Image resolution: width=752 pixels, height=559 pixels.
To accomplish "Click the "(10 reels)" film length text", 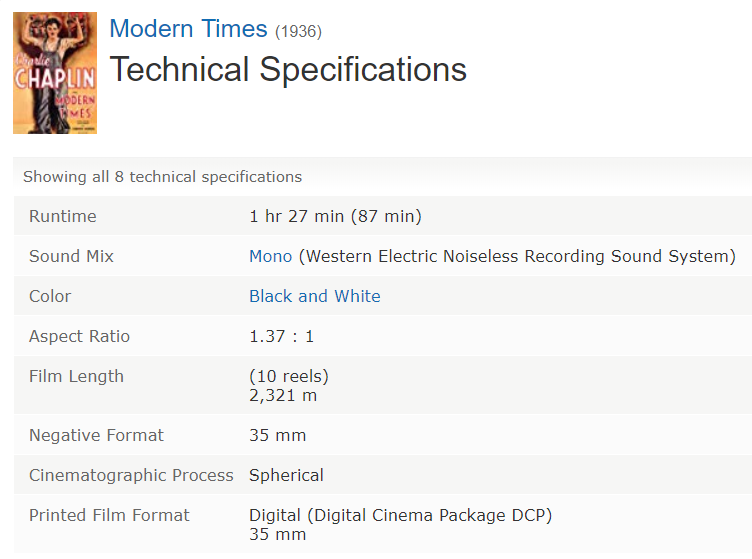I will click(289, 376).
